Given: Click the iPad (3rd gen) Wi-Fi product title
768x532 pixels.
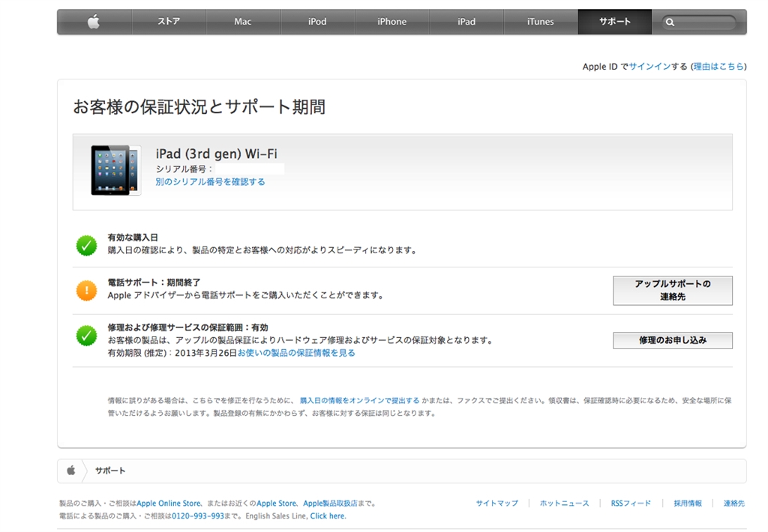Looking at the screenshot, I should pos(217,154).
